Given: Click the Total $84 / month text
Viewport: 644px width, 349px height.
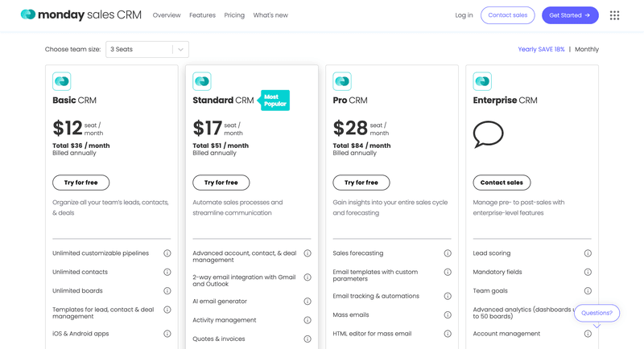Looking at the screenshot, I should (x=361, y=146).
